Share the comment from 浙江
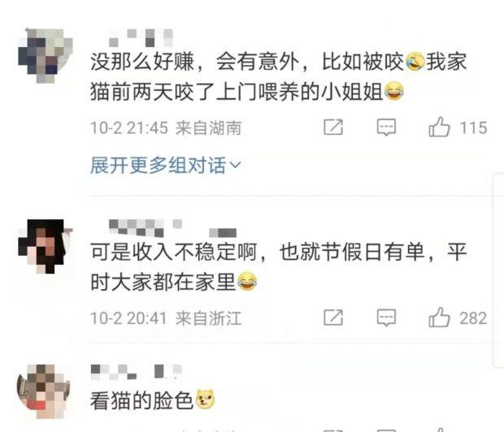 333,318
